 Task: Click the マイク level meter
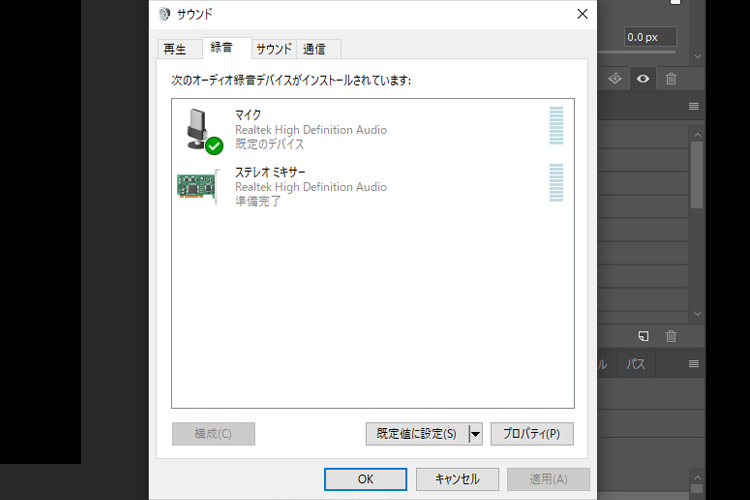[x=556, y=125]
